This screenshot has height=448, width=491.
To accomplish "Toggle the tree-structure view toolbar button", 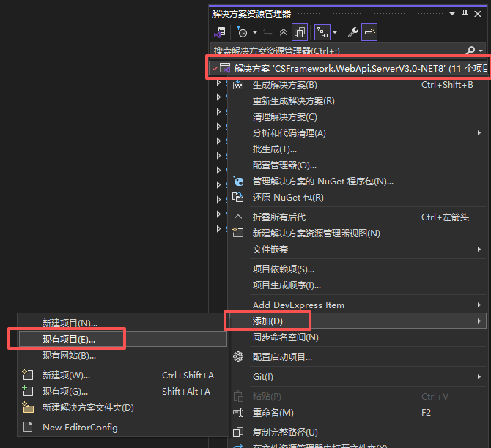I will point(322,32).
